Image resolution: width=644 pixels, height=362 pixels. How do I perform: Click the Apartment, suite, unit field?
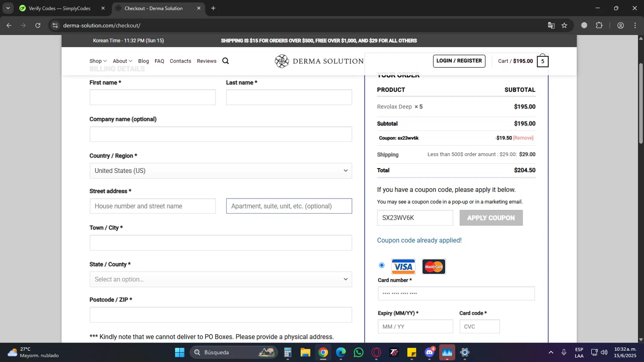289,206
